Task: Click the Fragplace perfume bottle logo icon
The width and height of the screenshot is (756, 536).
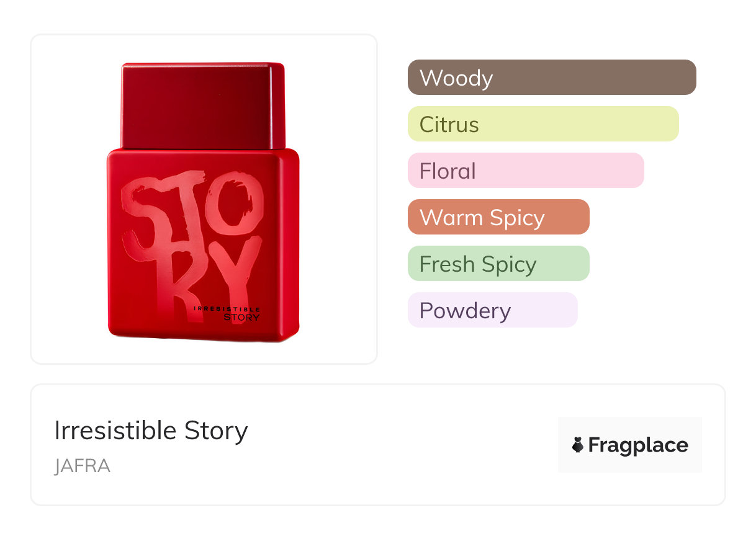Action: coord(578,445)
